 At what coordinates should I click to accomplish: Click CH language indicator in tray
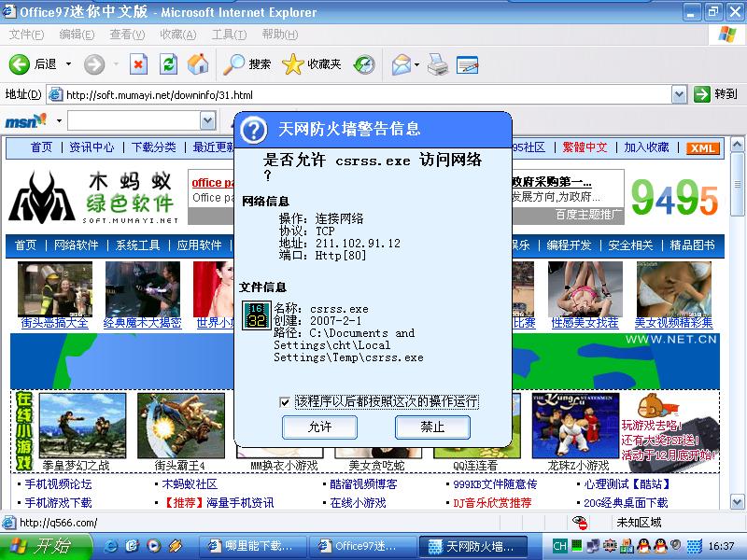click(x=559, y=546)
